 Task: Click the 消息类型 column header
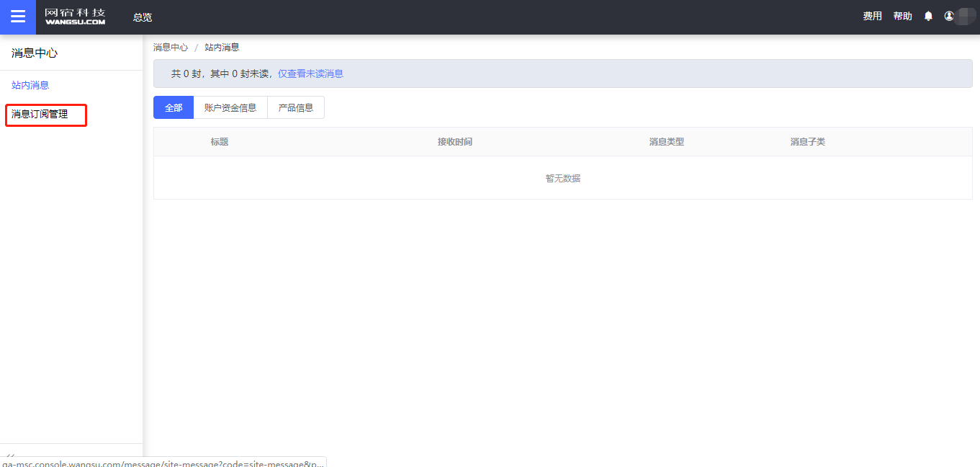point(666,142)
